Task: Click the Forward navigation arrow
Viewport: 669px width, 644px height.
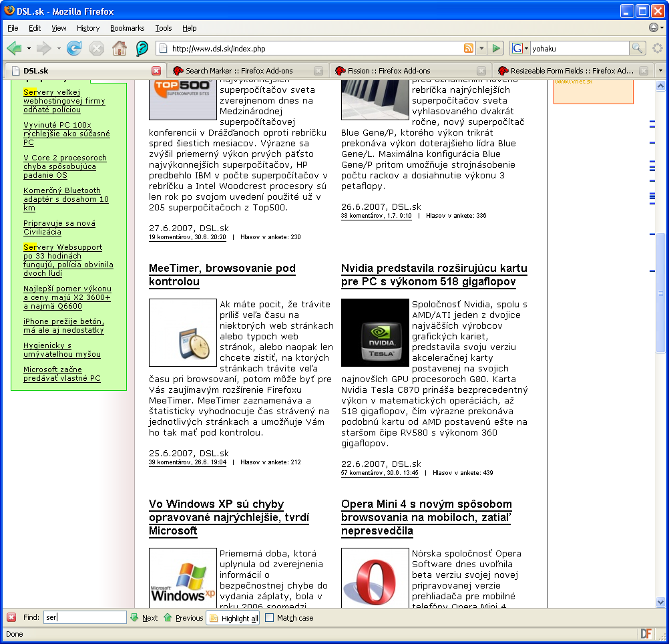Action: point(43,48)
